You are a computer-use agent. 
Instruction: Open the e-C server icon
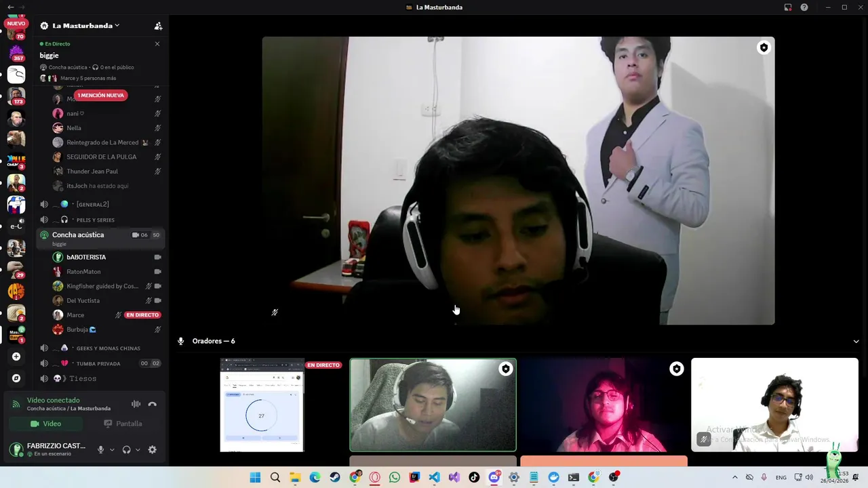pyautogui.click(x=16, y=226)
